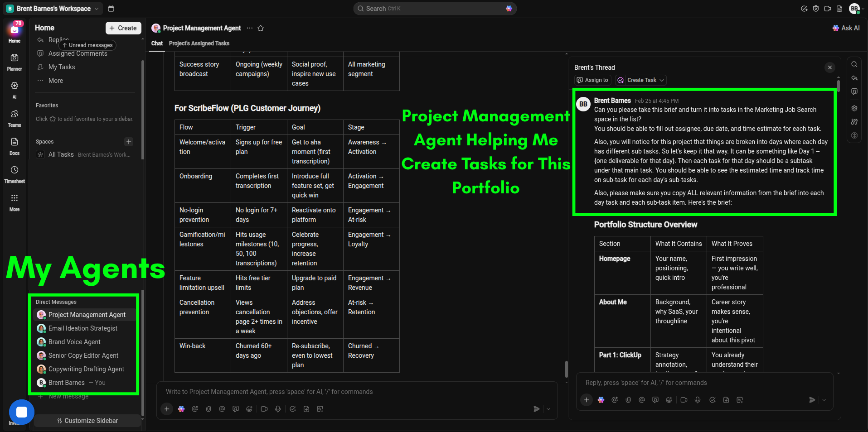Open Docs in the left rail
This screenshot has width=868, height=432.
(15, 146)
